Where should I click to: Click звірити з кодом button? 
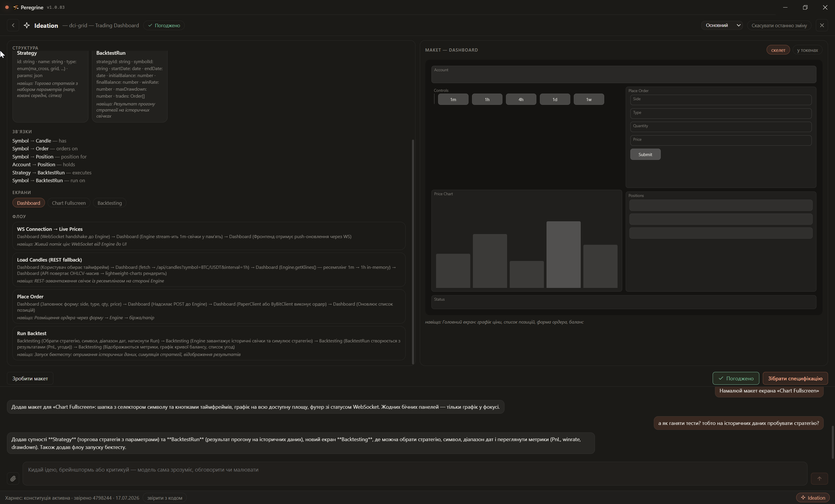[165, 498]
